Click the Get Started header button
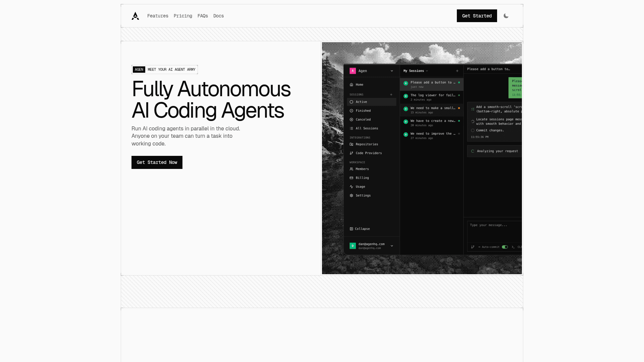 coord(477,16)
